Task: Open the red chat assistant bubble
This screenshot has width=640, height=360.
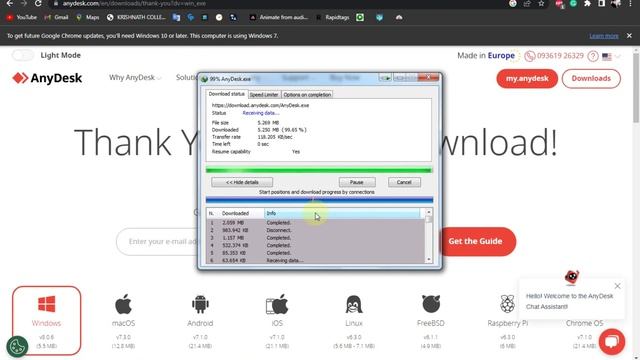Action: coord(611,341)
